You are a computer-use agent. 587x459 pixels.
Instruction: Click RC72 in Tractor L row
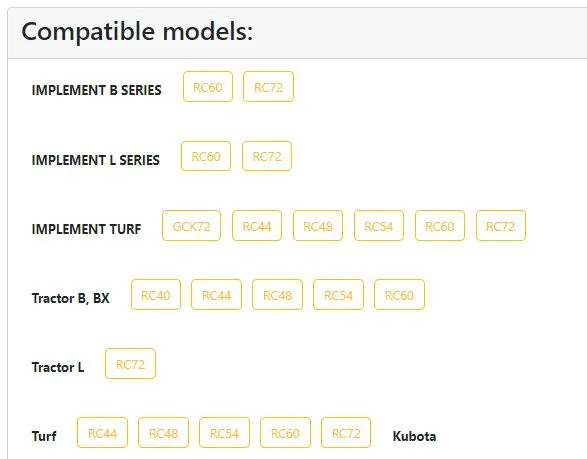(130, 364)
